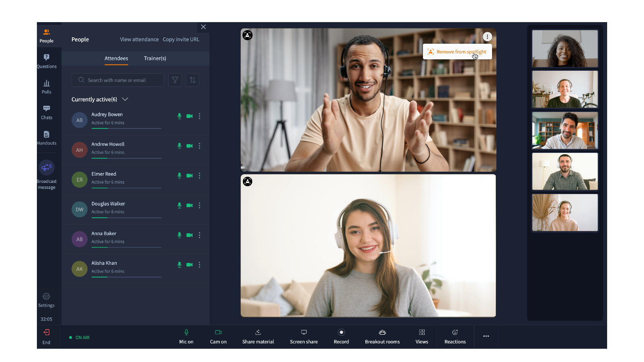Open the Handouts panel

[47, 138]
